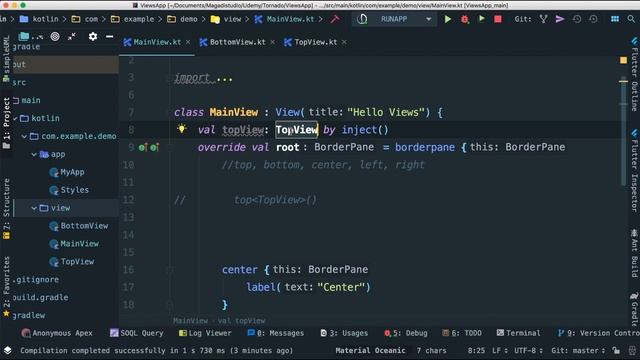Toggle the 1: Project side panel
Viewport: 640px width, 360px height.
pyautogui.click(x=7, y=123)
